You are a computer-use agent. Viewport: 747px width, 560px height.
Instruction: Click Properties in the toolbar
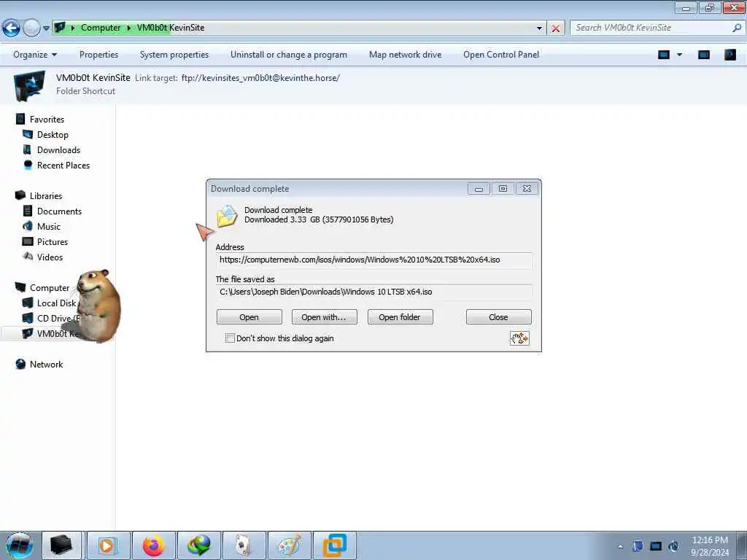[98, 55]
